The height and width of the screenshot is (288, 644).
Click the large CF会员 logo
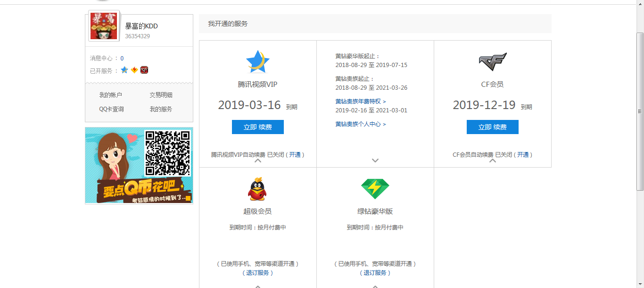tap(493, 62)
